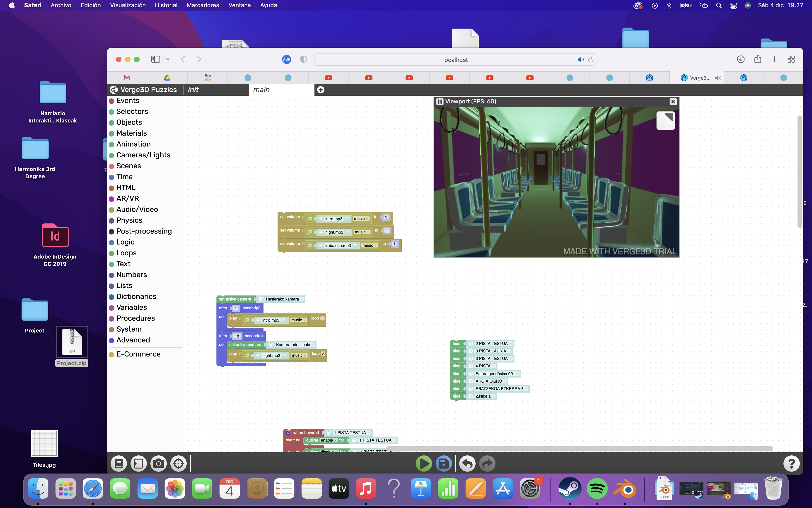The height and width of the screenshot is (508, 812).
Task: Edit the 18 seconds value field
Action: pos(237,336)
